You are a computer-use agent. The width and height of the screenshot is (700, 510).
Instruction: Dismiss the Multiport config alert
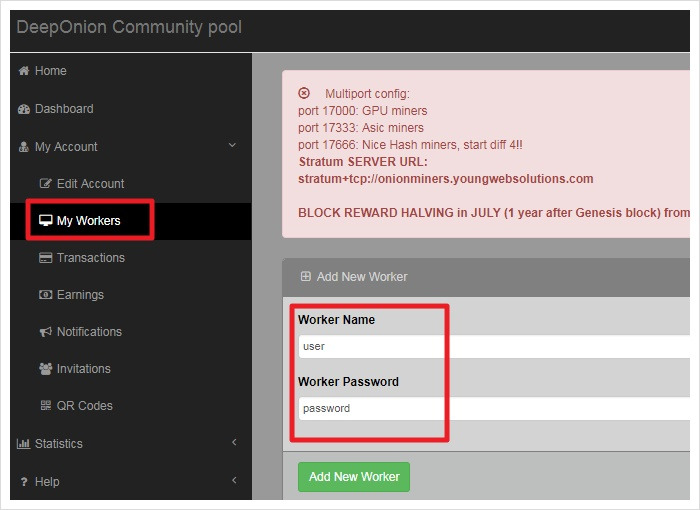304,93
